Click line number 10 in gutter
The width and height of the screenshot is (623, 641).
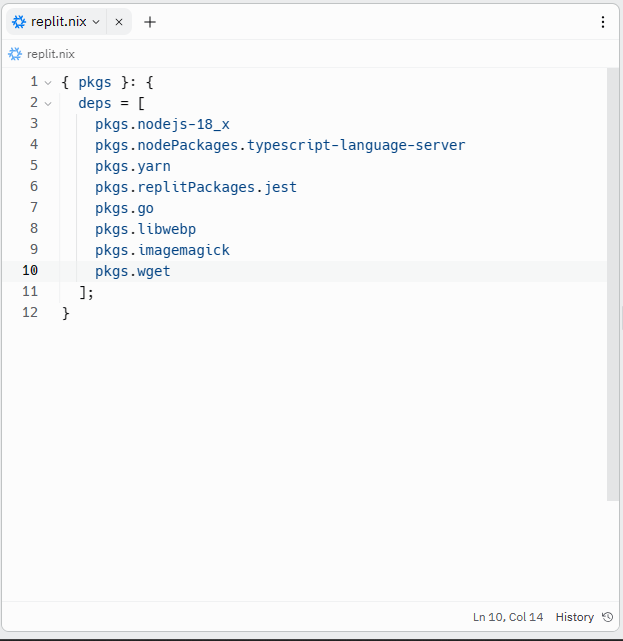(29, 270)
